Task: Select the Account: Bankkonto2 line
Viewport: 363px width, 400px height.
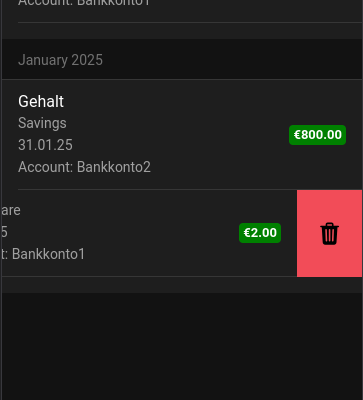Action: point(84,167)
